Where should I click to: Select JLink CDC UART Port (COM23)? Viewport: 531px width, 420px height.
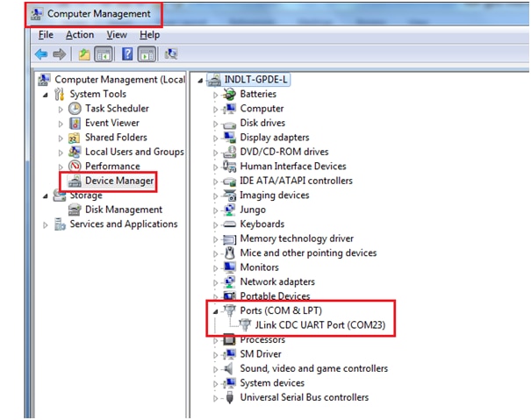[x=320, y=325]
